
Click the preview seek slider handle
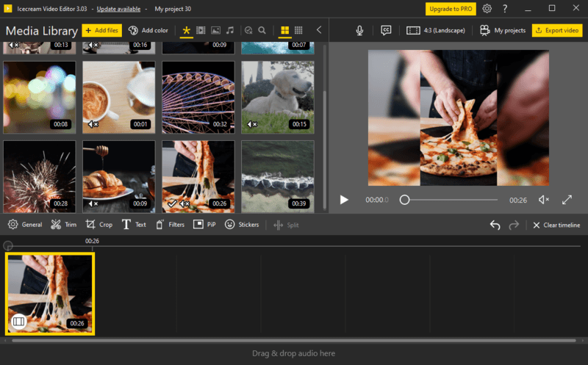pos(404,200)
